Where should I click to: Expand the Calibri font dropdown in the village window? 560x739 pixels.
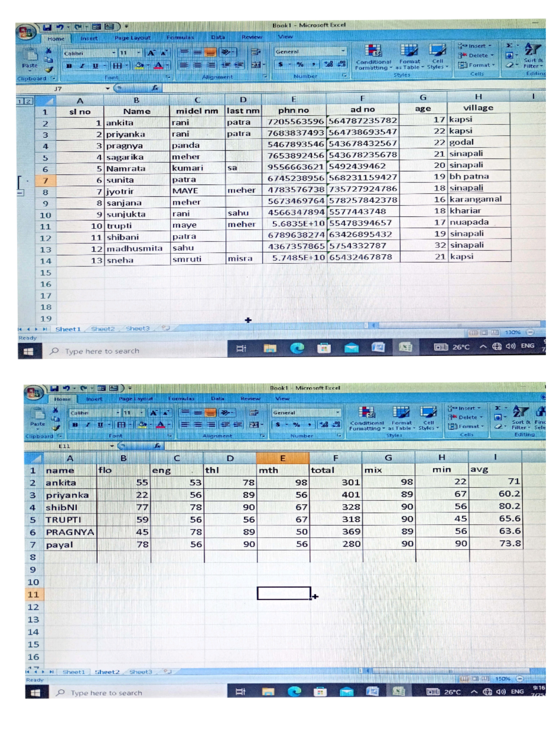pyautogui.click(x=114, y=53)
